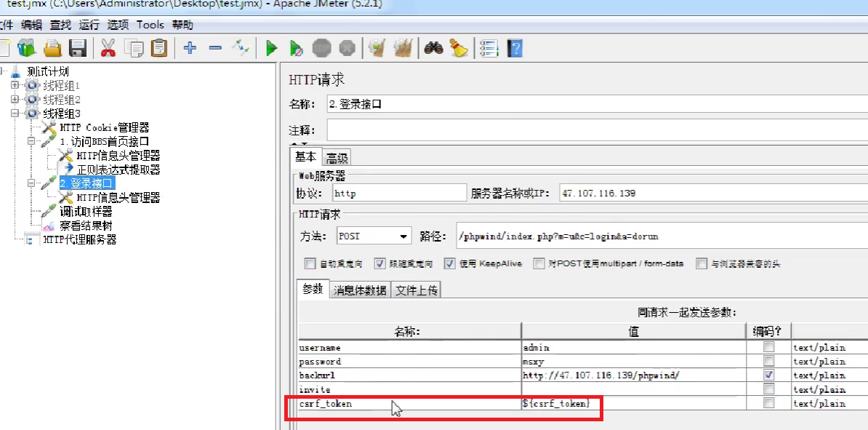Screen dimensions: 868x430
Task: Select the 参数 tab
Action: click(313, 290)
